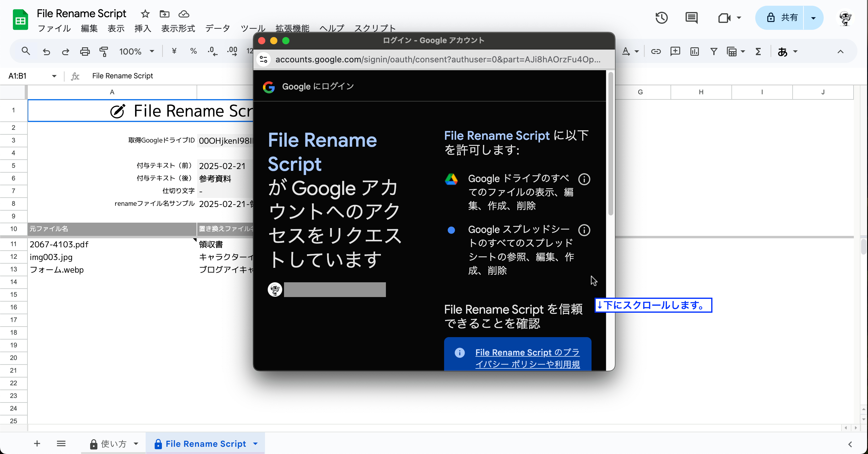Open the comments panel icon
The image size is (868, 454).
pyautogui.click(x=691, y=17)
